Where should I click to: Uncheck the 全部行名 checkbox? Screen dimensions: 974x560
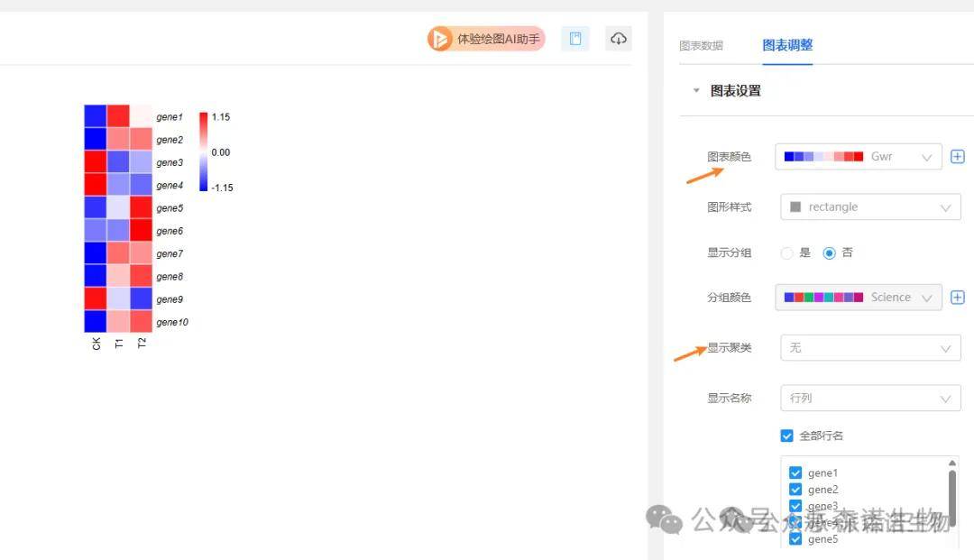(787, 436)
